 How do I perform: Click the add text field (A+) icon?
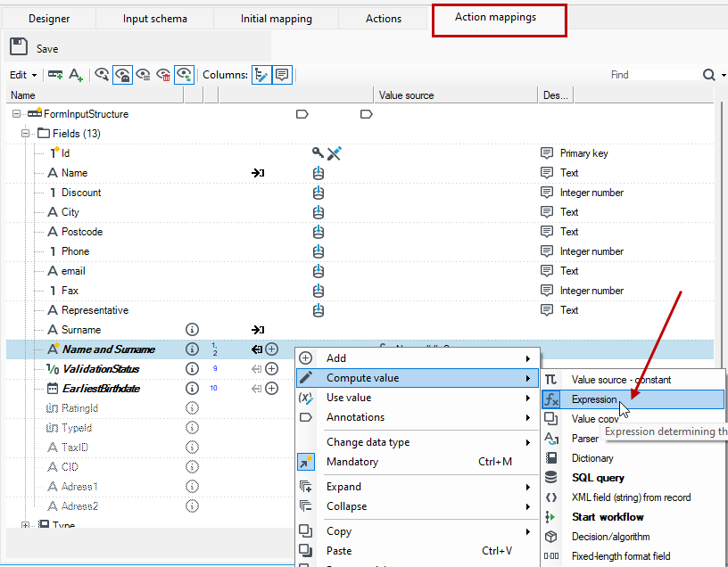pos(76,75)
